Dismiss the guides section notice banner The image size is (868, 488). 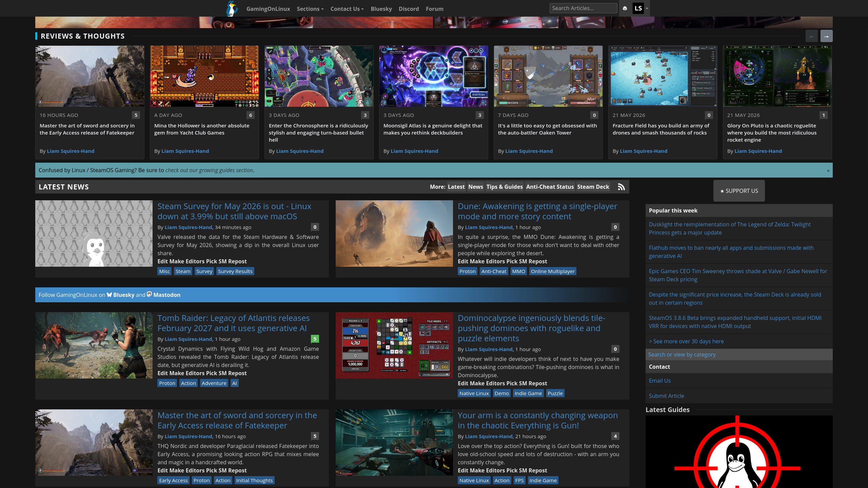tap(828, 170)
